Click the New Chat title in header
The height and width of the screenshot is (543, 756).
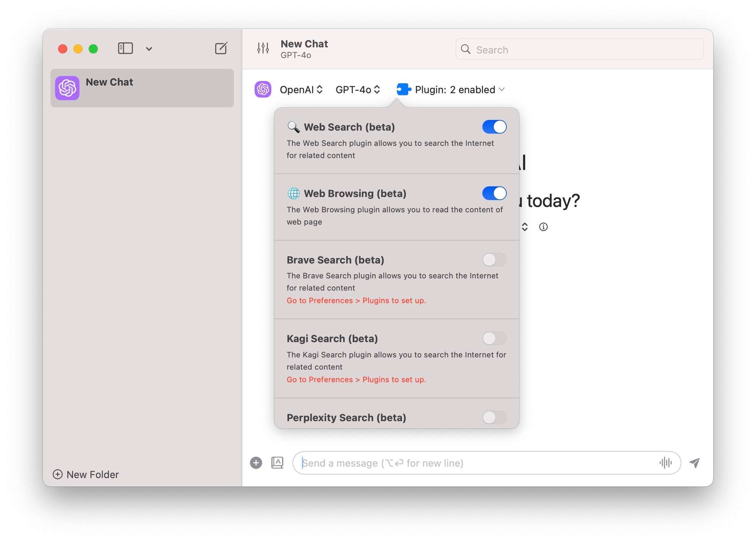click(304, 44)
